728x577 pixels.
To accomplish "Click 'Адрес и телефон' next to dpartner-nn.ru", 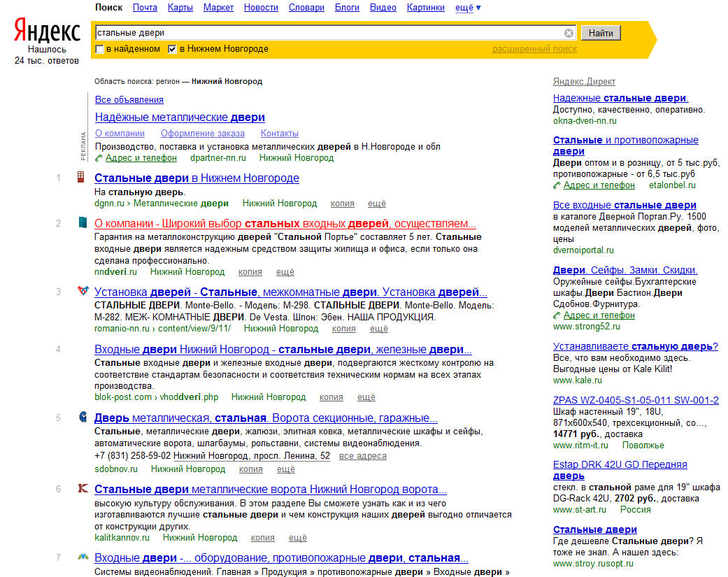I will (x=141, y=158).
